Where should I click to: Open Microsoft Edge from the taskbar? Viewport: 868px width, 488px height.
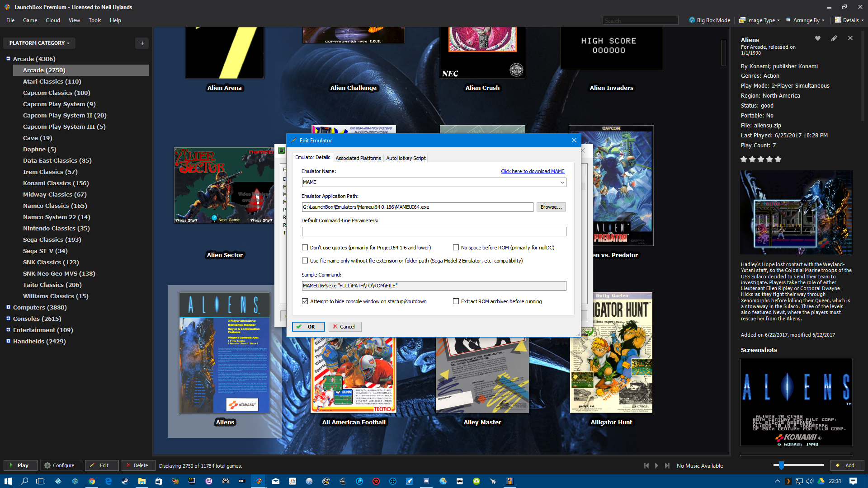108,481
